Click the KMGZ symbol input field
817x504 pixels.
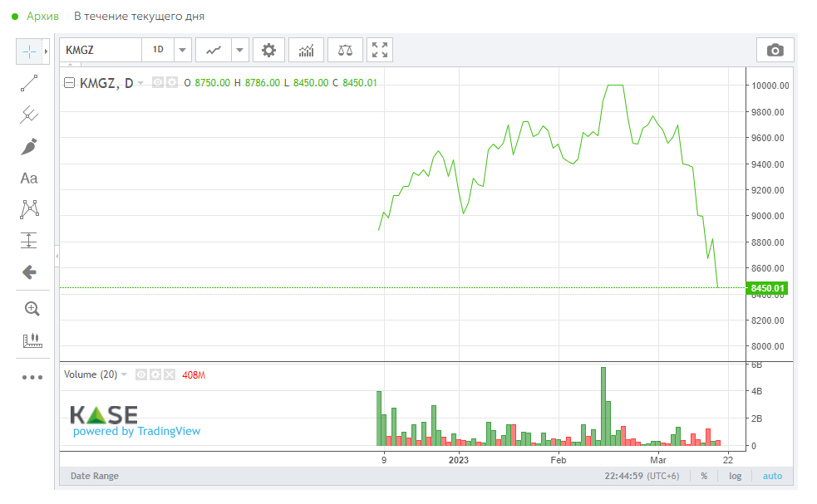coord(100,50)
